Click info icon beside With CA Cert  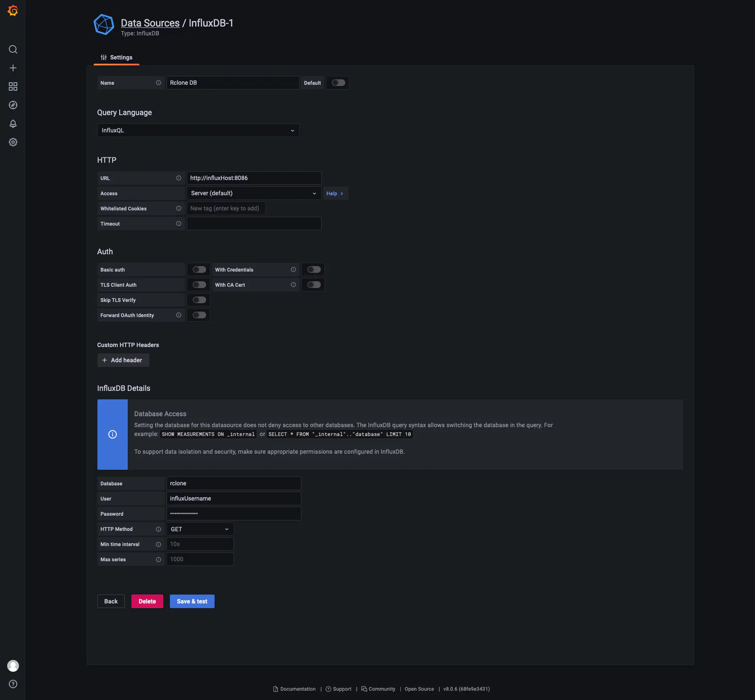point(293,285)
